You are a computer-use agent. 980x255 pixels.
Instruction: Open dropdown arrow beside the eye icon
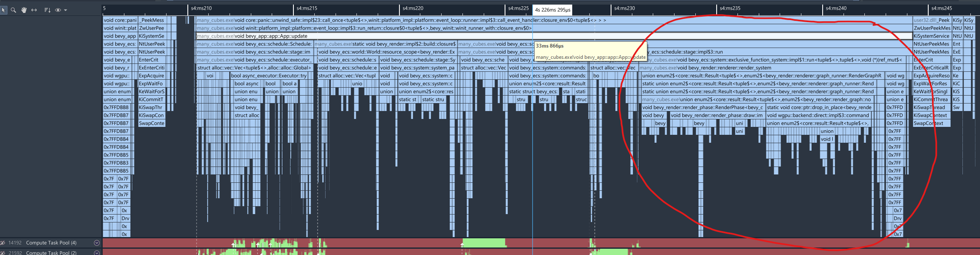click(x=66, y=10)
